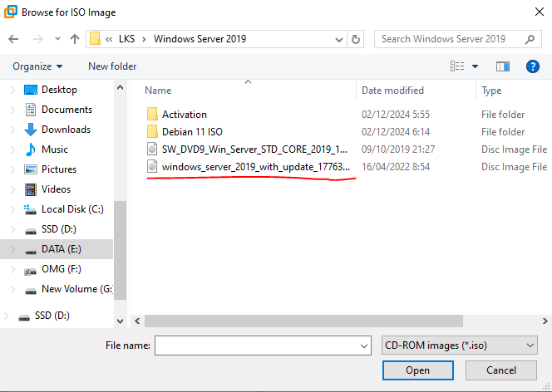Close the Browse for ISO Image dialog
Screen dimensions: 552x392
tap(539, 12)
